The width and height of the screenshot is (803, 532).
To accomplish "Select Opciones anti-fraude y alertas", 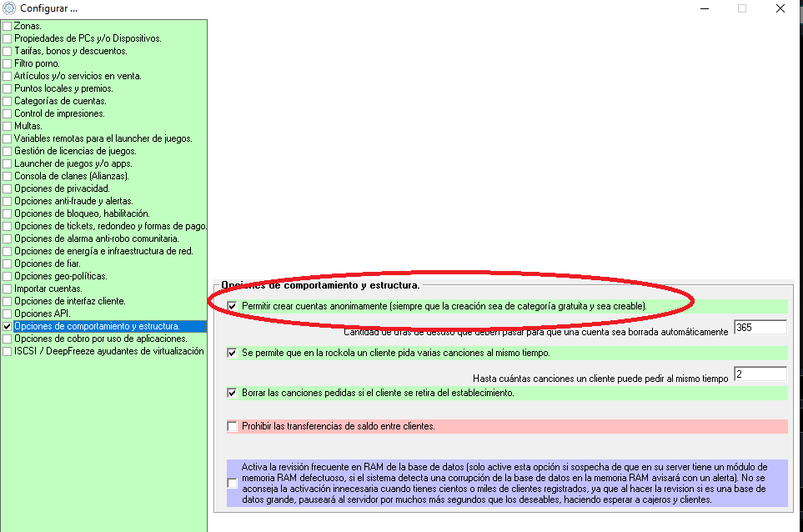I will pos(73,201).
